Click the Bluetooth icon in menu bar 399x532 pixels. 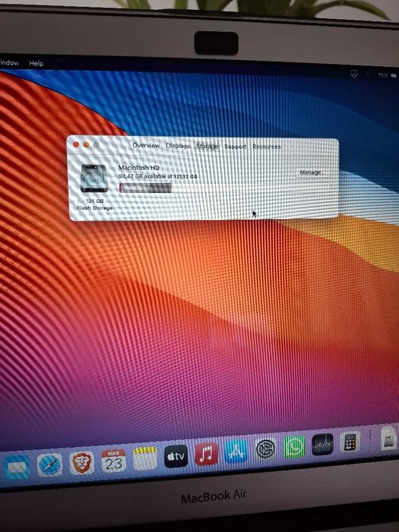point(368,74)
